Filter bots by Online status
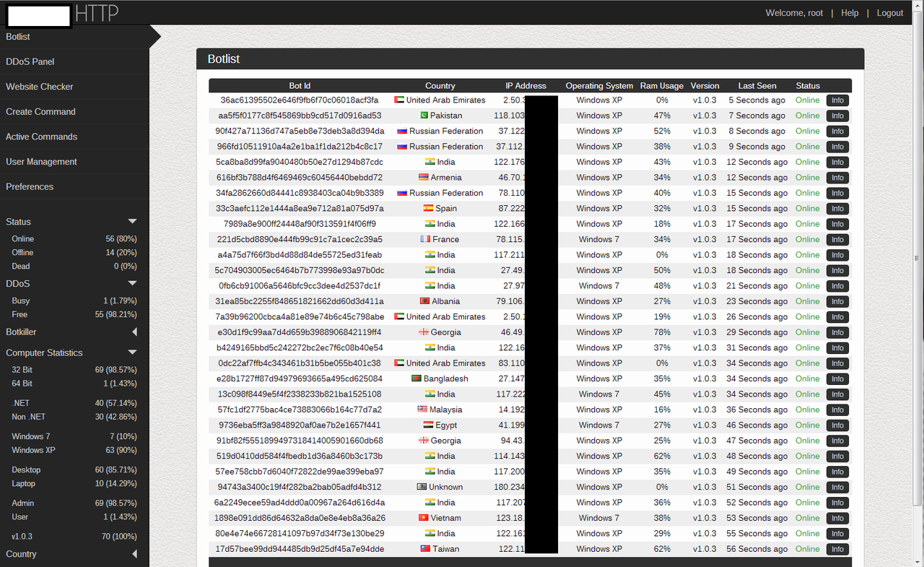 [x=22, y=238]
